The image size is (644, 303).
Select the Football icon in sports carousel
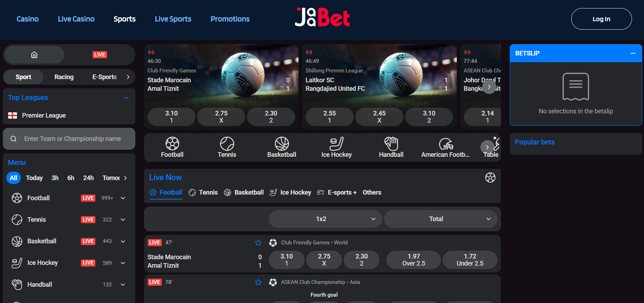172,143
